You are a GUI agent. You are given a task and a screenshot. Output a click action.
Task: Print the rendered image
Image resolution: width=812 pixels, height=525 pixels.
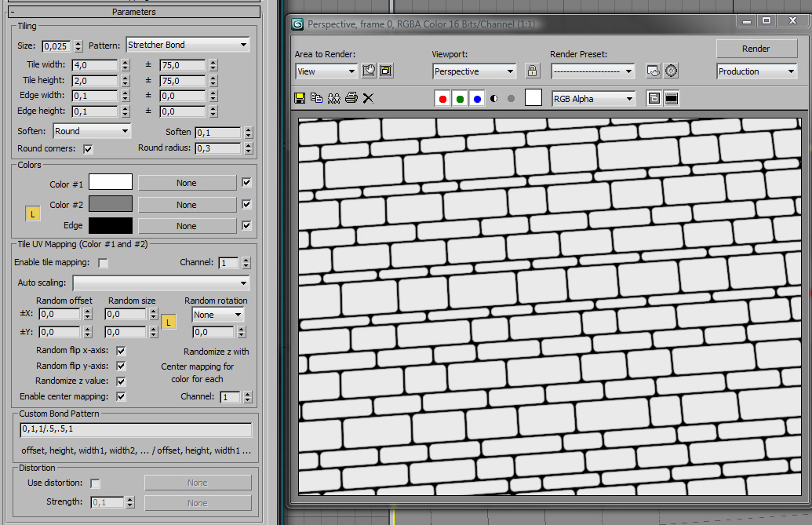click(351, 98)
